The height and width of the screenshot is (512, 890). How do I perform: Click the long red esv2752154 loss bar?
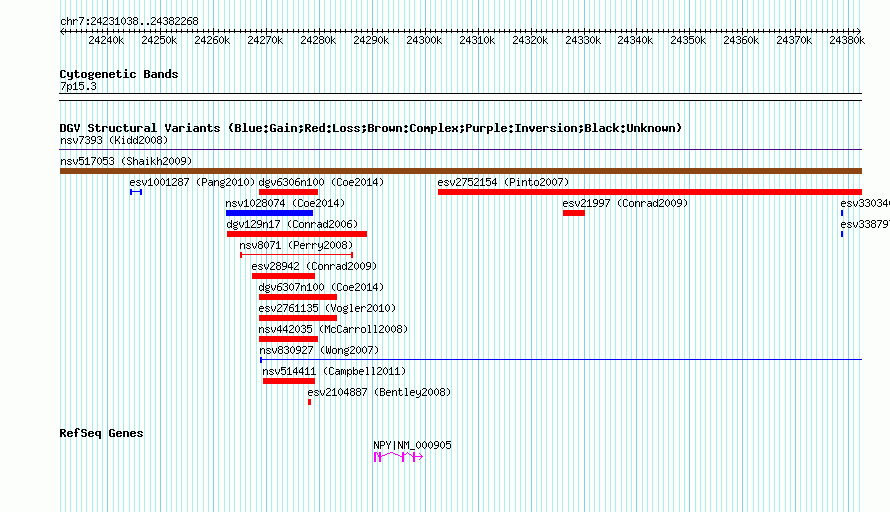coord(650,192)
